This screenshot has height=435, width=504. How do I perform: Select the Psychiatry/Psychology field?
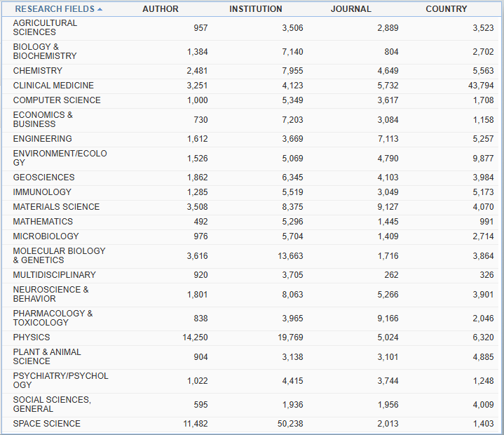60,380
